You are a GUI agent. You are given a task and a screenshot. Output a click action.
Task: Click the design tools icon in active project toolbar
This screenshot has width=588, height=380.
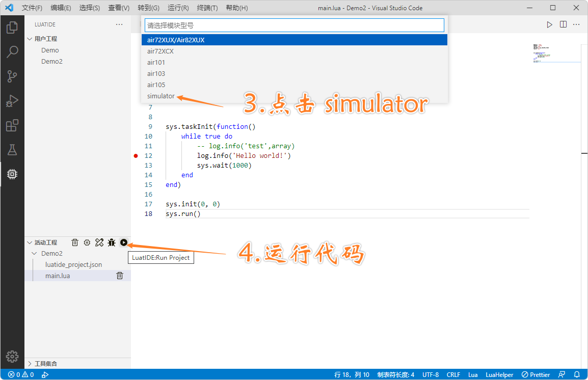pyautogui.click(x=99, y=242)
